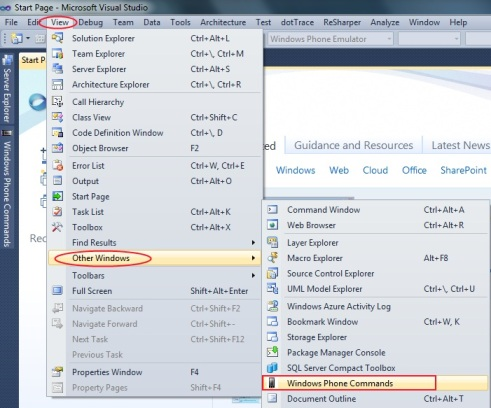Open the Architecture menu
This screenshot has height=408, width=491.
(223, 22)
